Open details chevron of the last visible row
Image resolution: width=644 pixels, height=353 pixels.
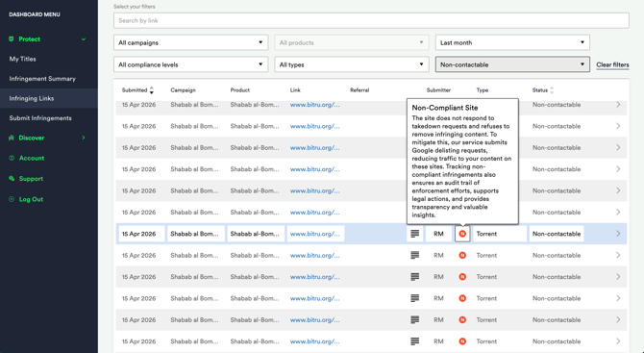point(618,341)
